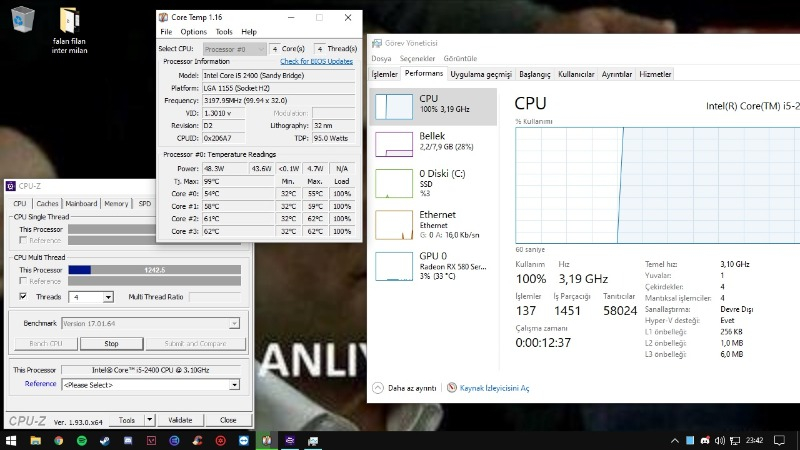The height and width of the screenshot is (450, 800).
Task: Switch to the Mainboard tab in CPU-Z
Action: (x=81, y=204)
